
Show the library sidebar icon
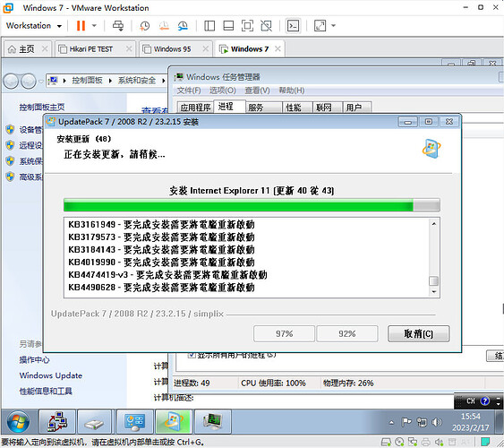coord(209,26)
